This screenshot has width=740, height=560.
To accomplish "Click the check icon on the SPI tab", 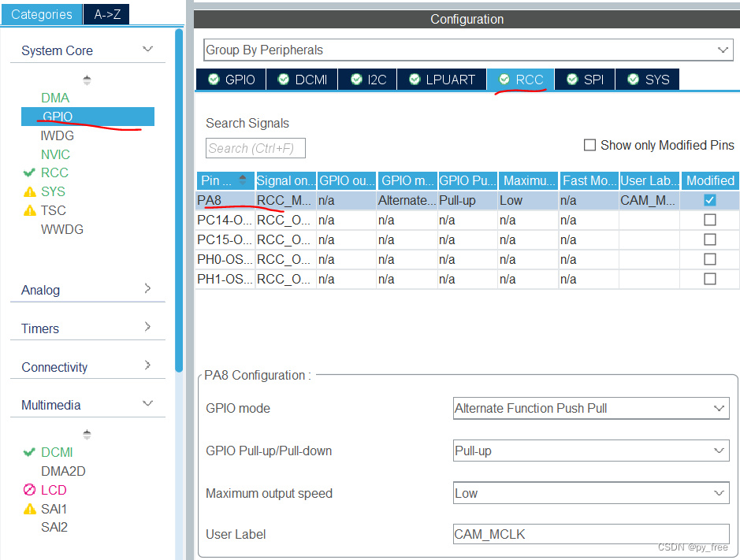I will [x=572, y=79].
